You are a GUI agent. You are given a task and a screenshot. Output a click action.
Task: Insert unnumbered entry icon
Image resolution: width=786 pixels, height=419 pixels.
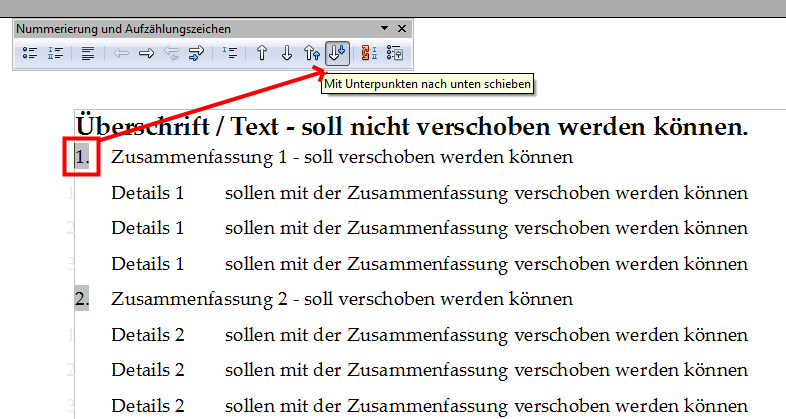(230, 53)
